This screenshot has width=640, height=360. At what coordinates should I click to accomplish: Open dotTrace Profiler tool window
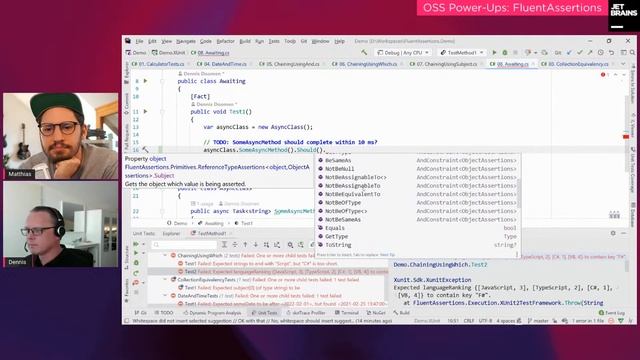305,313
